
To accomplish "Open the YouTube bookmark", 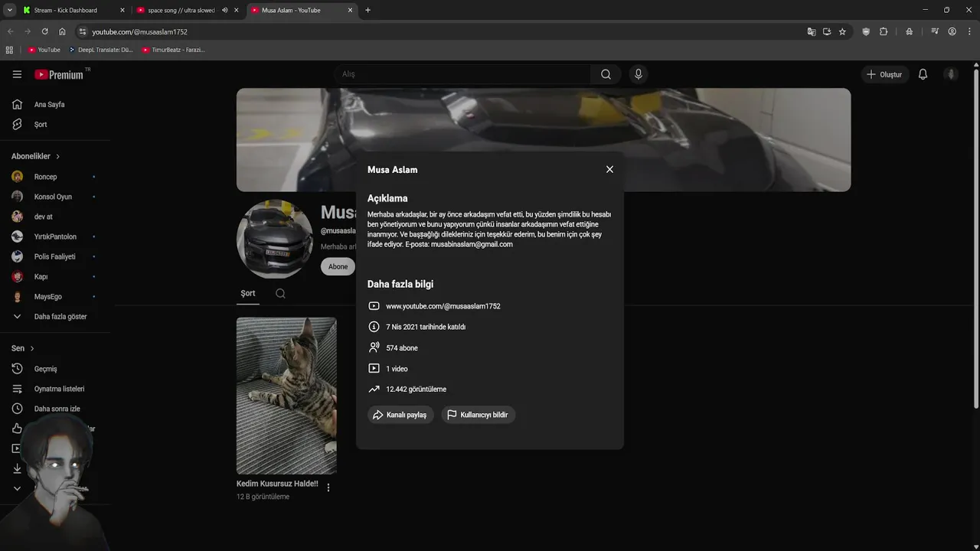I will click(44, 50).
